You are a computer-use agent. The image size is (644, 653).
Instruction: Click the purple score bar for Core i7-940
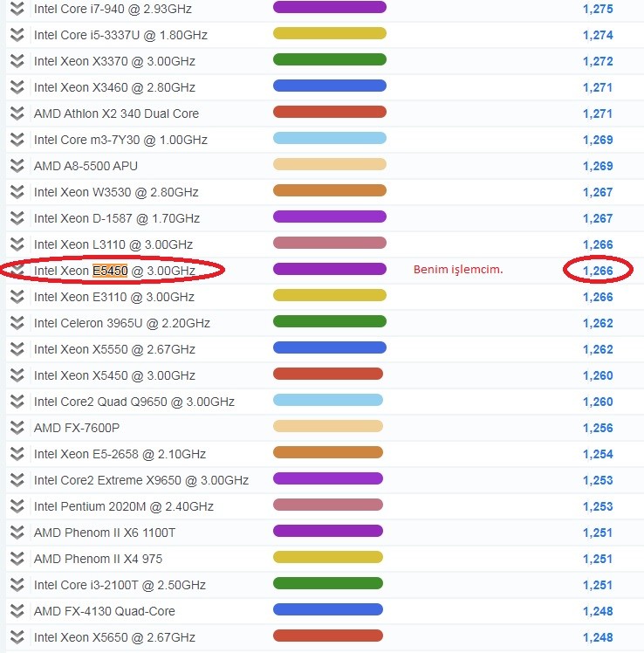tap(330, 7)
